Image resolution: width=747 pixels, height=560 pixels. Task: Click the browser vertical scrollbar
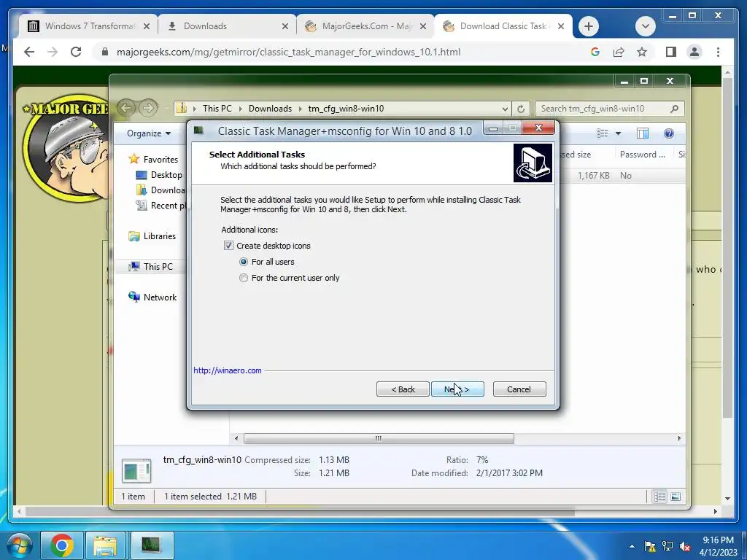[x=727, y=248]
